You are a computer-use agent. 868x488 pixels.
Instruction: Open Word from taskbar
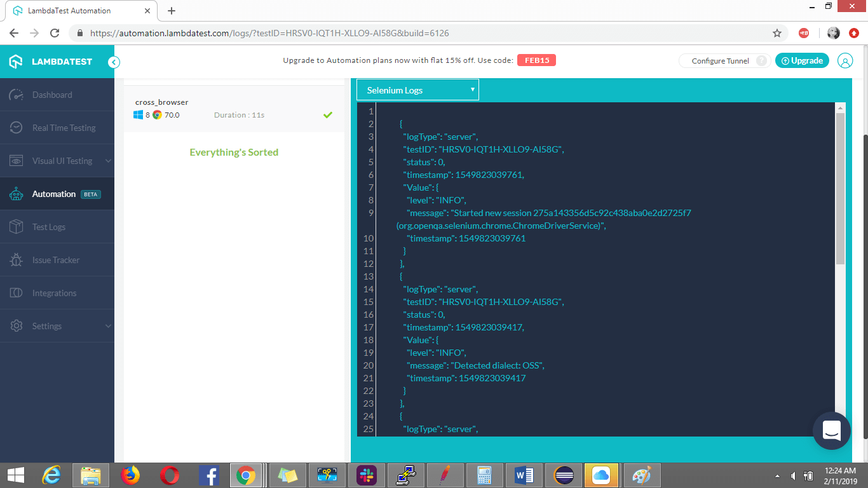pos(524,475)
